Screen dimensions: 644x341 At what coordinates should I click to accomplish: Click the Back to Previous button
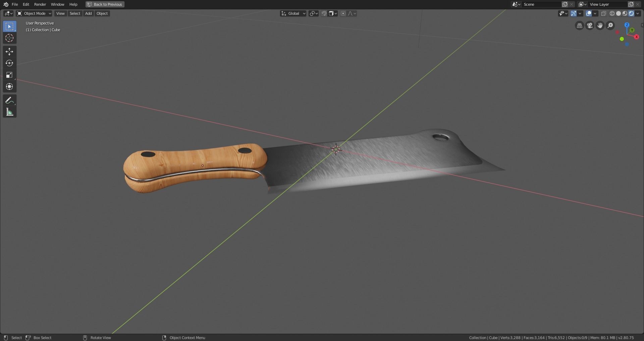point(105,4)
